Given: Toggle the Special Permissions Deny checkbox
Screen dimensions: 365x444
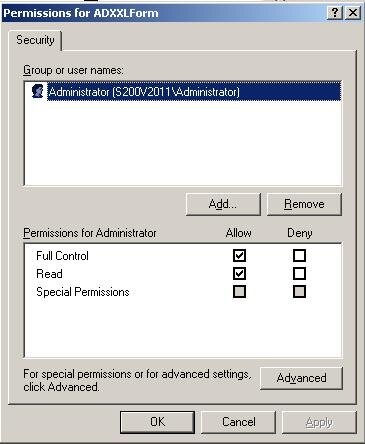Looking at the screenshot, I should [299, 292].
